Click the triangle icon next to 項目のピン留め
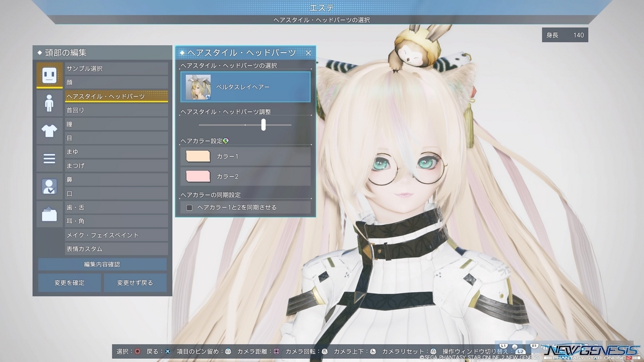This screenshot has width=644, height=362. point(228,351)
